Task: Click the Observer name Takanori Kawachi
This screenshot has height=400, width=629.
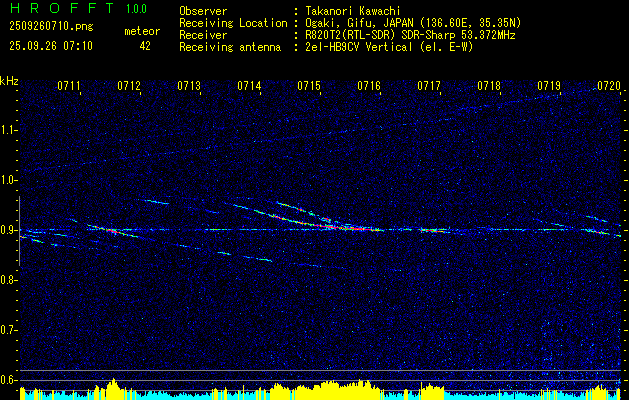Action: [x=352, y=11]
